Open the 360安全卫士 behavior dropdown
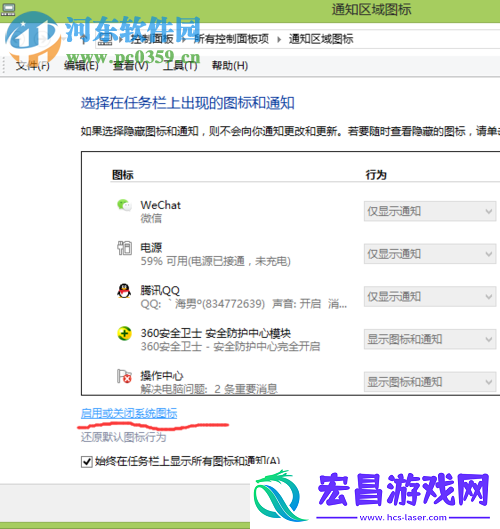The width and height of the screenshot is (500, 529). pyautogui.click(x=429, y=339)
